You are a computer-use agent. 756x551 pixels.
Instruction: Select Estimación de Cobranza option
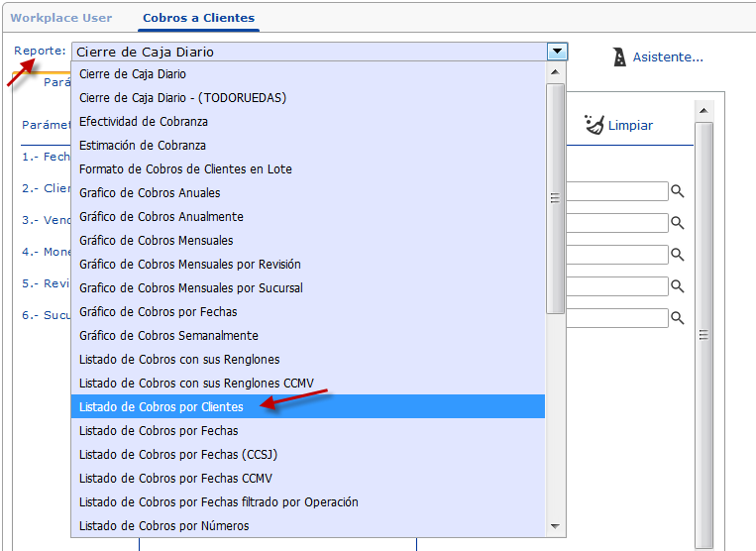pyautogui.click(x=308, y=146)
